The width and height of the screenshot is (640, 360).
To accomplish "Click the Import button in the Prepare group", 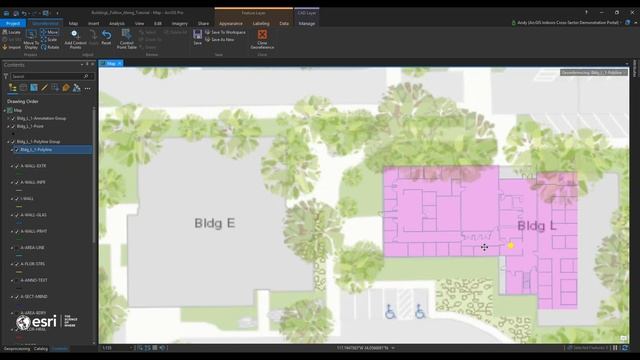I will (x=11, y=47).
